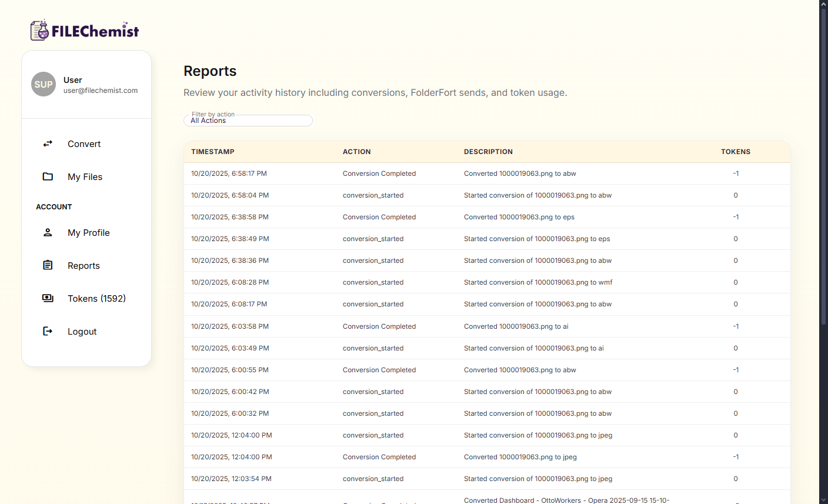828x504 pixels.
Task: Click the TIMESTAMP column header
Action: tap(213, 152)
